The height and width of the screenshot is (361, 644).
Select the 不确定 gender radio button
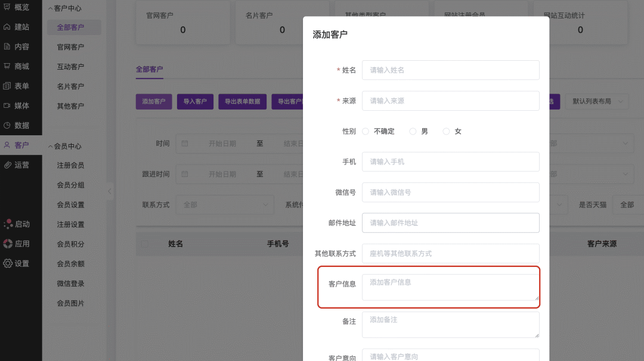pos(366,131)
